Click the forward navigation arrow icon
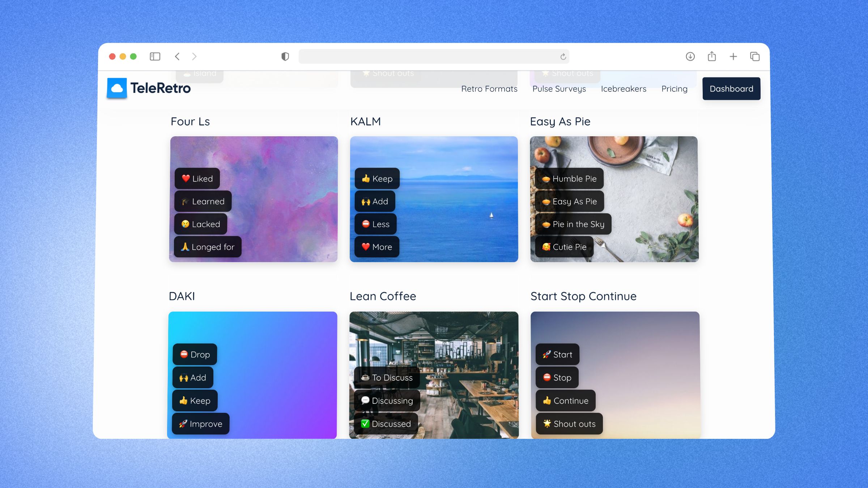868x488 pixels. click(x=194, y=56)
